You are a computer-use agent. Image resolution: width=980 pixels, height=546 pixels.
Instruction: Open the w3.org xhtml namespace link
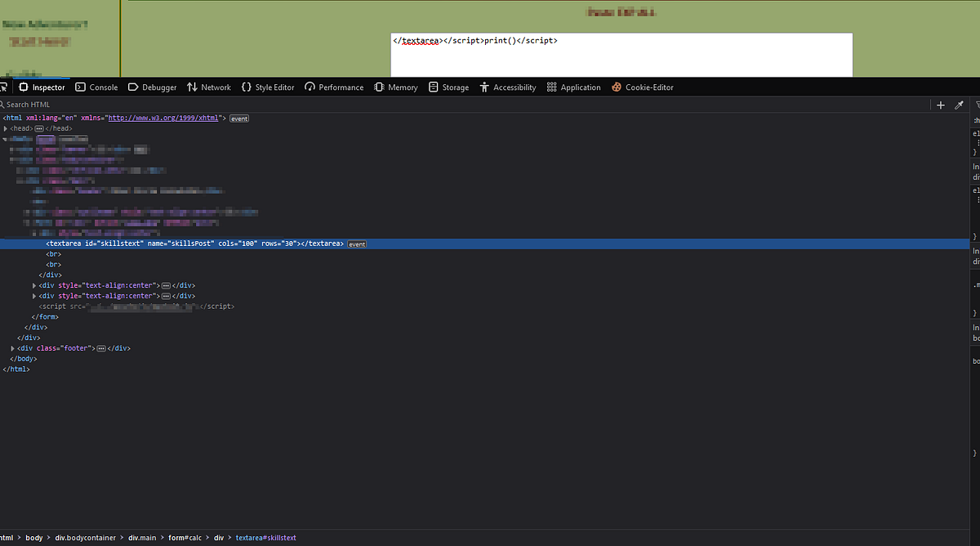coord(163,119)
